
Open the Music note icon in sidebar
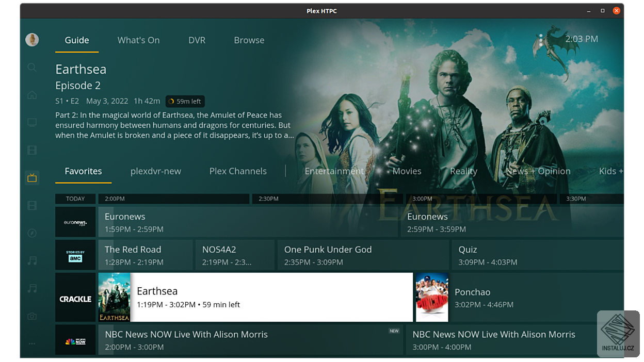pyautogui.click(x=32, y=261)
